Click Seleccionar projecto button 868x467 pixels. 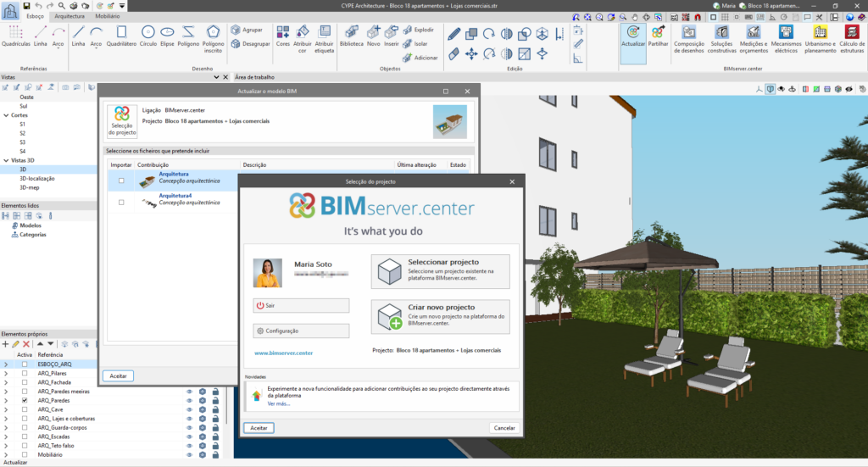pyautogui.click(x=440, y=271)
